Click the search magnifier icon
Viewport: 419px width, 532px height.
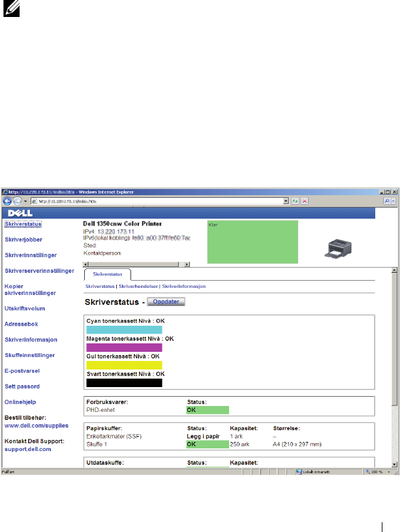coord(387,201)
